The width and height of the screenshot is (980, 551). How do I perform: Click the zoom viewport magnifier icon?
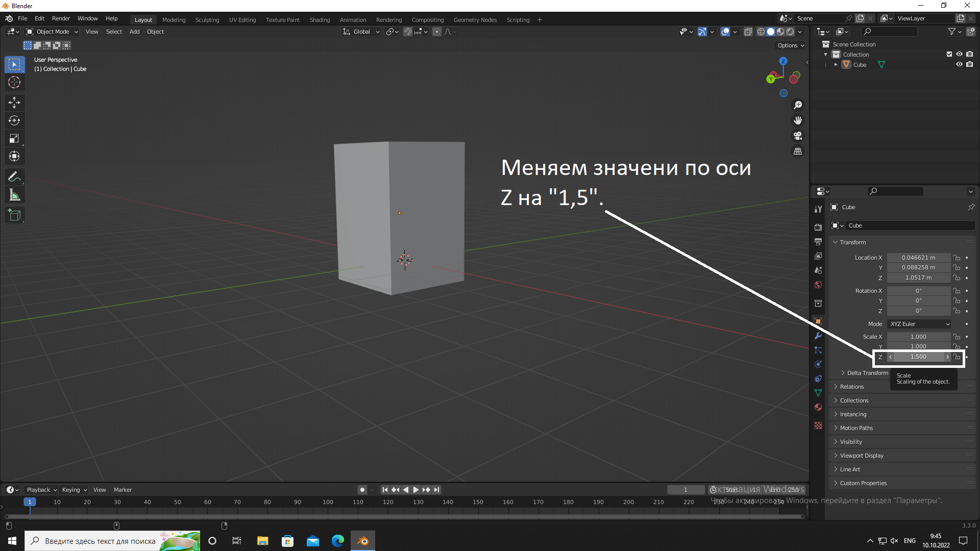798,105
